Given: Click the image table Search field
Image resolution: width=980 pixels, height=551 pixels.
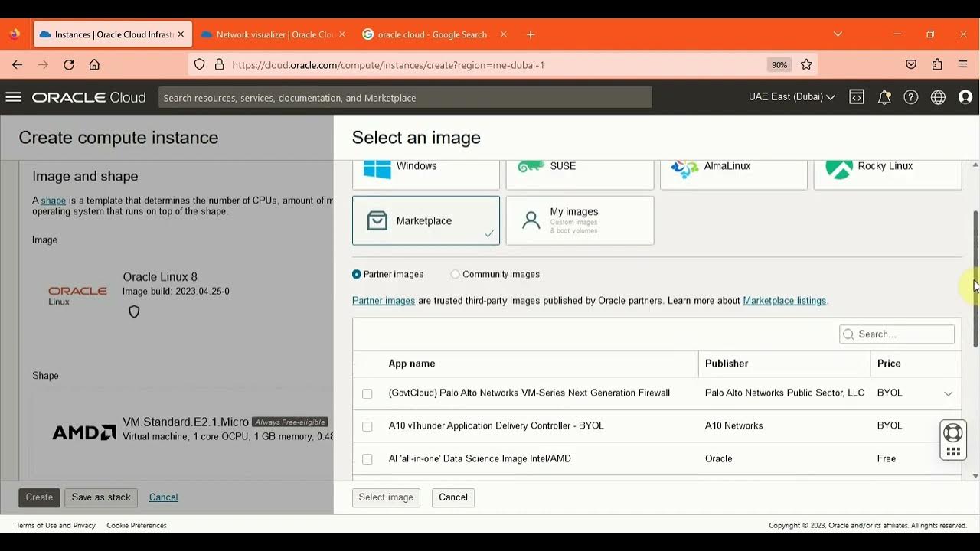Looking at the screenshot, I should tap(897, 334).
